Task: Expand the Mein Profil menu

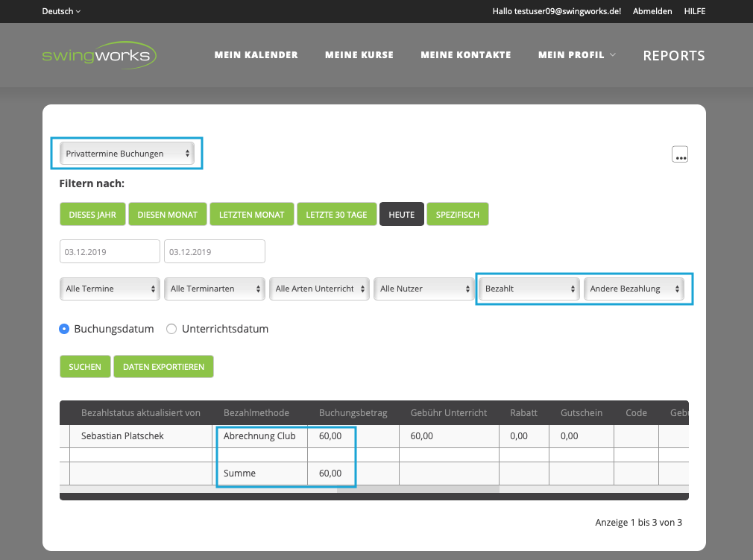Action: pos(576,55)
